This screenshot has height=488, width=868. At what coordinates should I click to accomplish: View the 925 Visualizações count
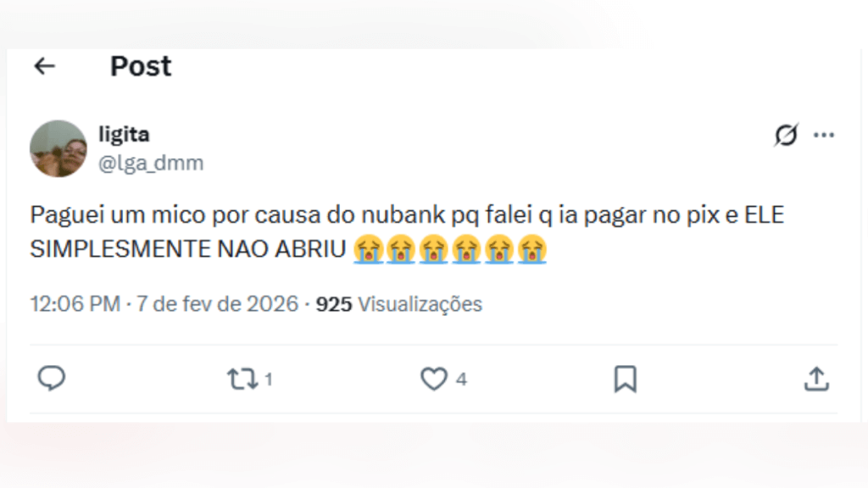click(x=398, y=304)
